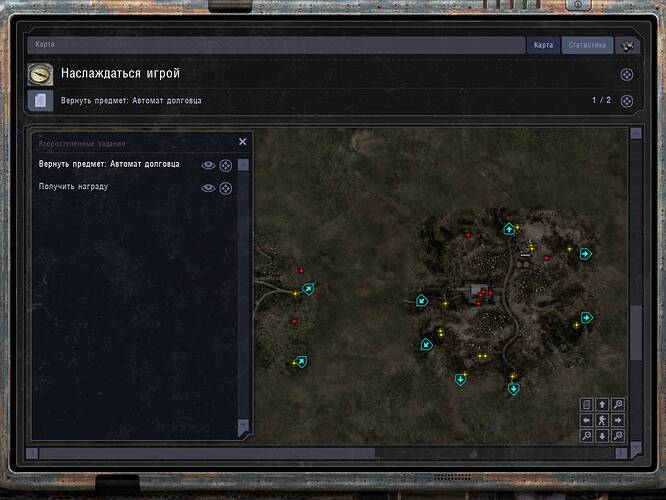Click the map horizontal scrollbar left arrow
This screenshot has width=666, height=500.
[x=32, y=453]
